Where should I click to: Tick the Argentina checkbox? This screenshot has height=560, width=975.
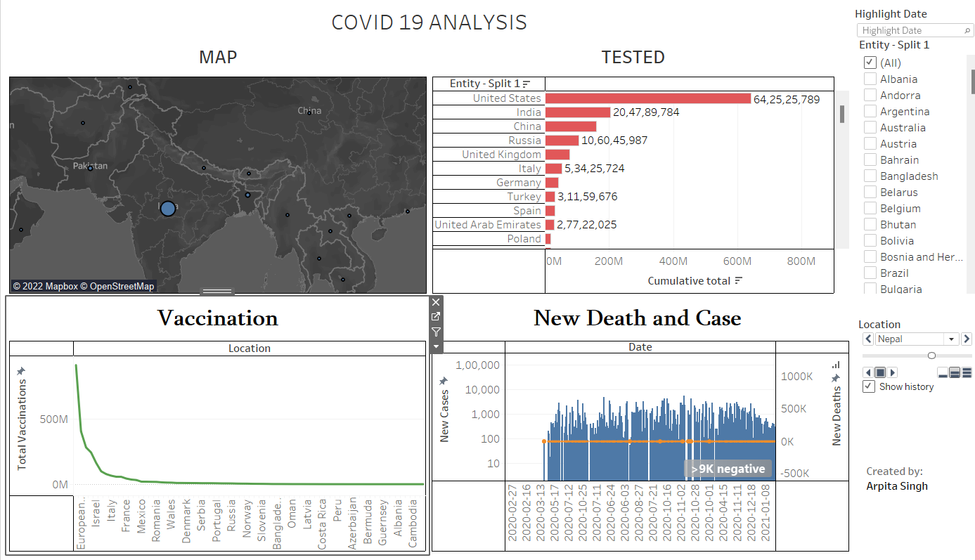pyautogui.click(x=870, y=111)
